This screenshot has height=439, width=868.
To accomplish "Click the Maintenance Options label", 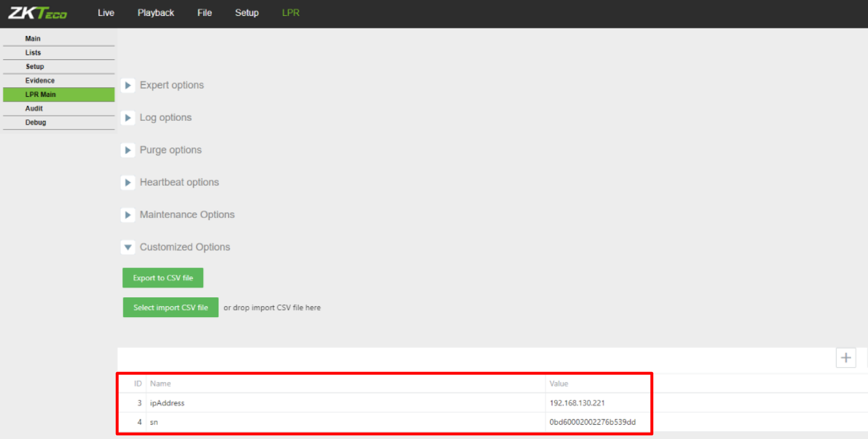I will tap(187, 215).
